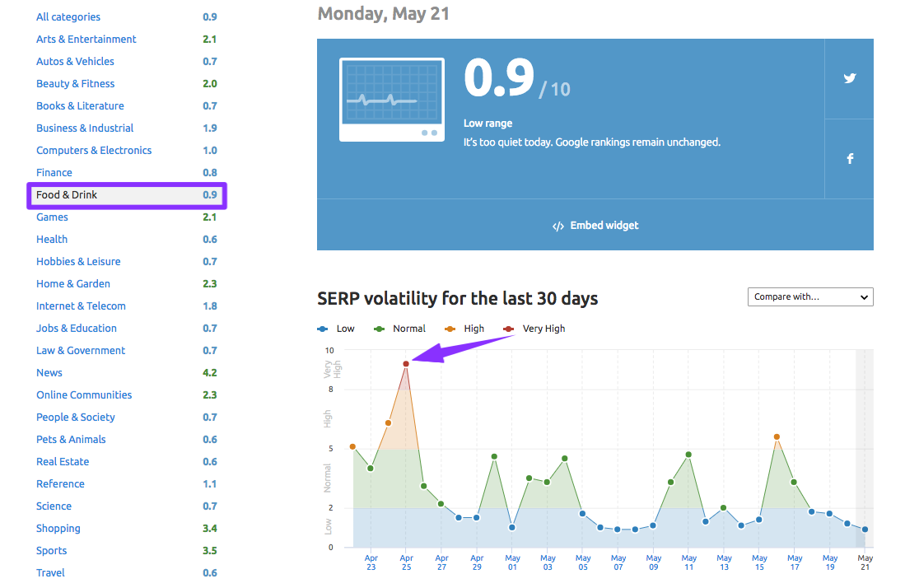Click the 'Monday, May 21' heading
The height and width of the screenshot is (588, 919).
(383, 14)
